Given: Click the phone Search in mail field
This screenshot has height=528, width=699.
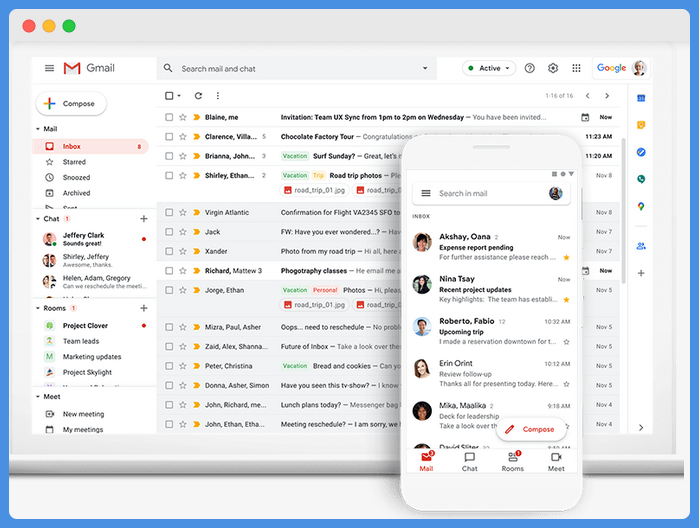Looking at the screenshot, I should tap(491, 193).
